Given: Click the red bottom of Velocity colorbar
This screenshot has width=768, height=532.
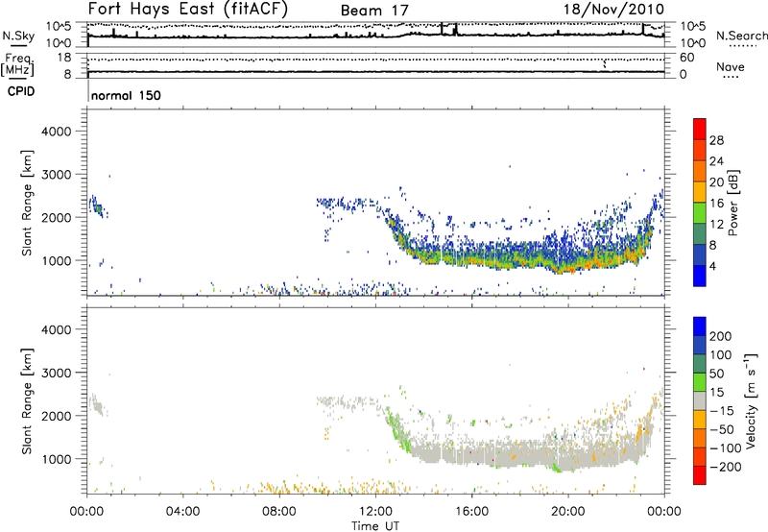Looking at the screenshot, I should pos(700,475).
